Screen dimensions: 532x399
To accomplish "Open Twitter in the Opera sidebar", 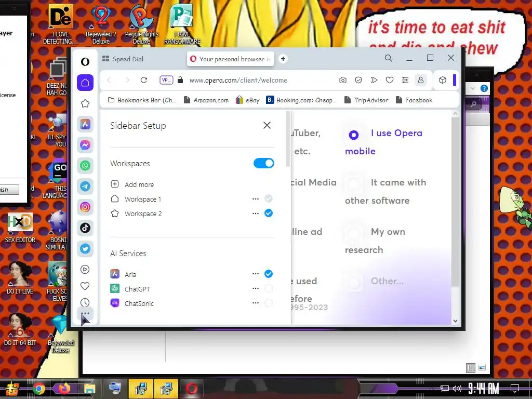I will (85, 249).
